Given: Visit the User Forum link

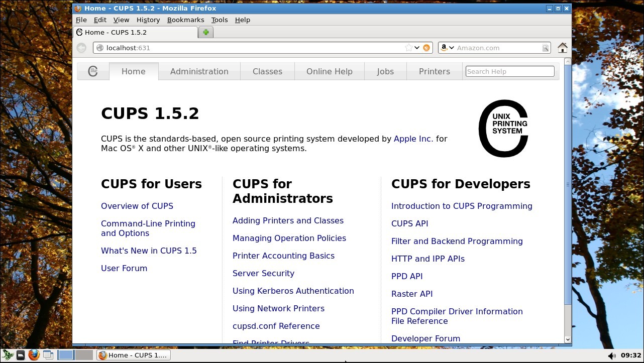Looking at the screenshot, I should pyautogui.click(x=124, y=268).
